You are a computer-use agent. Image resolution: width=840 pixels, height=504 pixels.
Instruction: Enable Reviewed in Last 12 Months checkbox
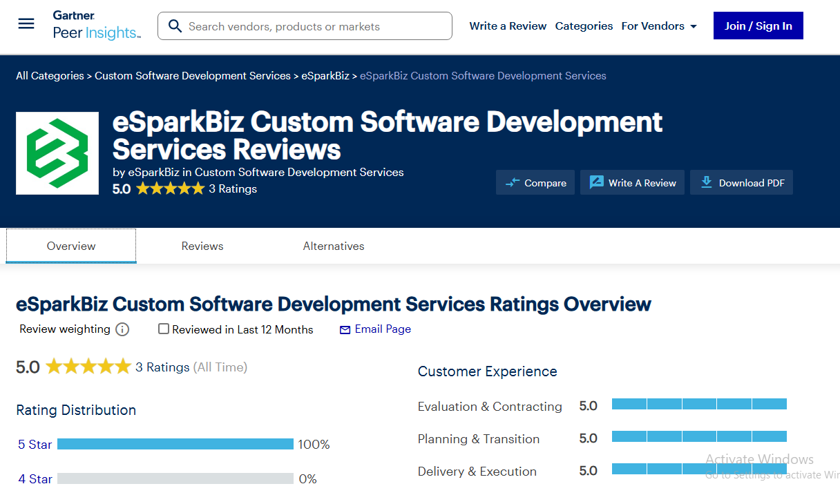click(164, 329)
